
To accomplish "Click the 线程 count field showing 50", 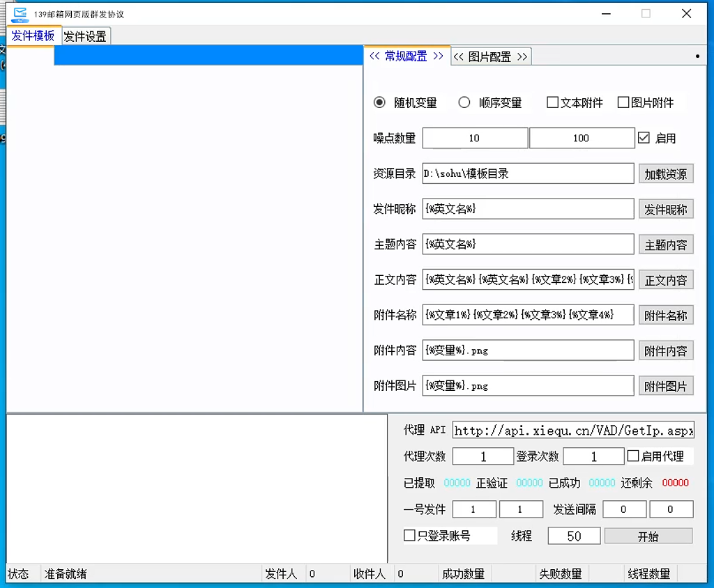I will [574, 536].
